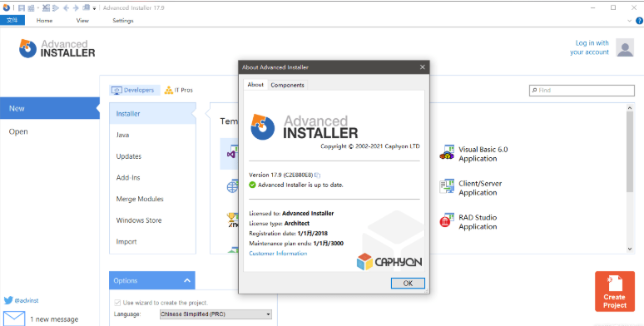This screenshot has width=644, height=326.
Task: Click the Log in with your account link
Action: coord(589,47)
